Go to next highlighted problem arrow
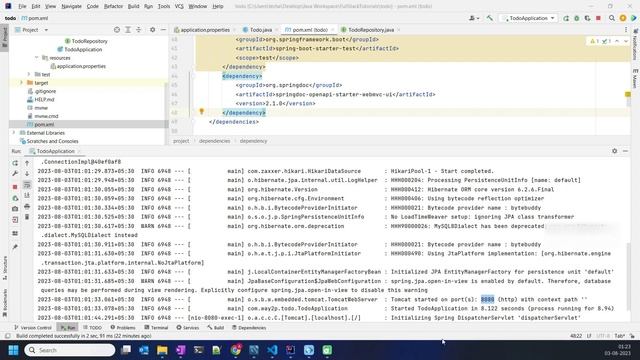640x360 pixels. 626,41
